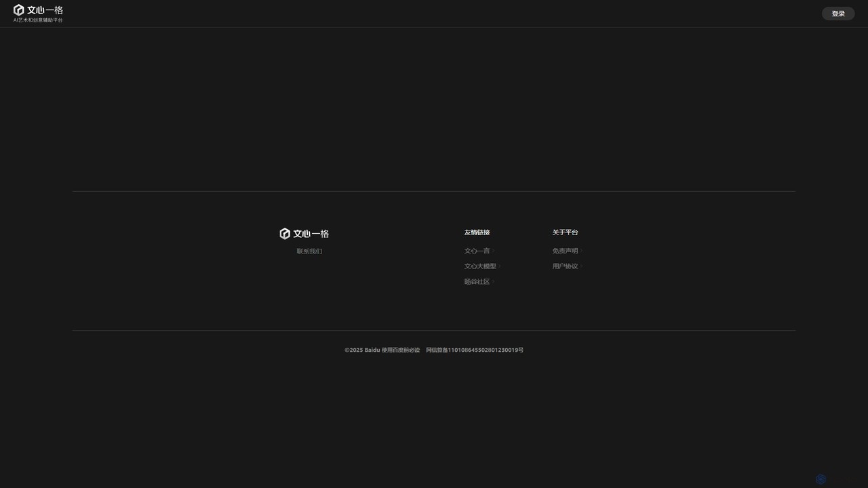Open the 免责声明 disclaimer link
The image size is (868, 488).
click(567, 251)
